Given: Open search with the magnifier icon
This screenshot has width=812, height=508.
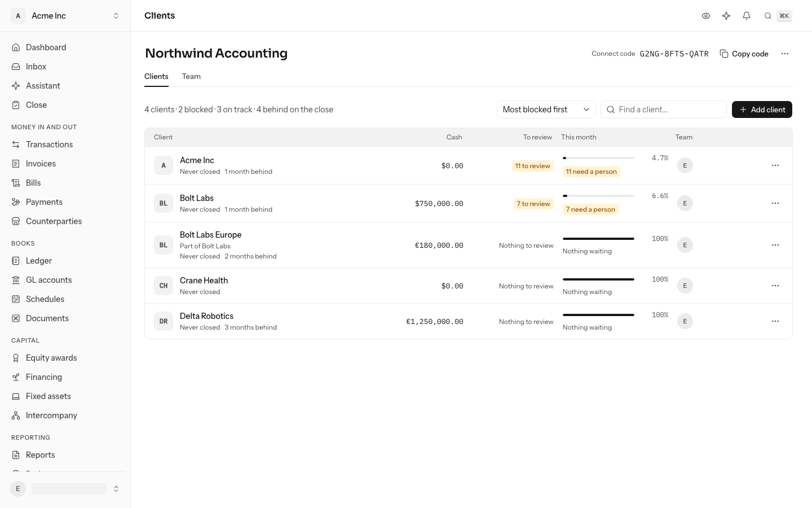Looking at the screenshot, I should (x=768, y=16).
